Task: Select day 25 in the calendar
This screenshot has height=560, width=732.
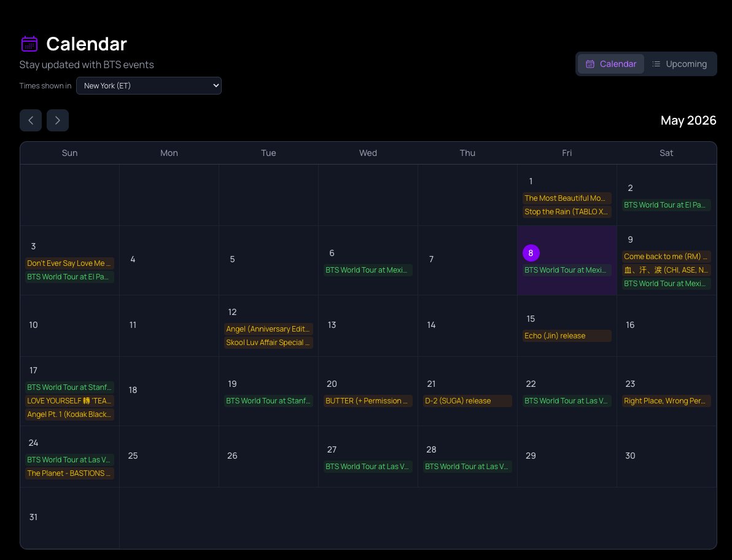Action: tap(133, 456)
